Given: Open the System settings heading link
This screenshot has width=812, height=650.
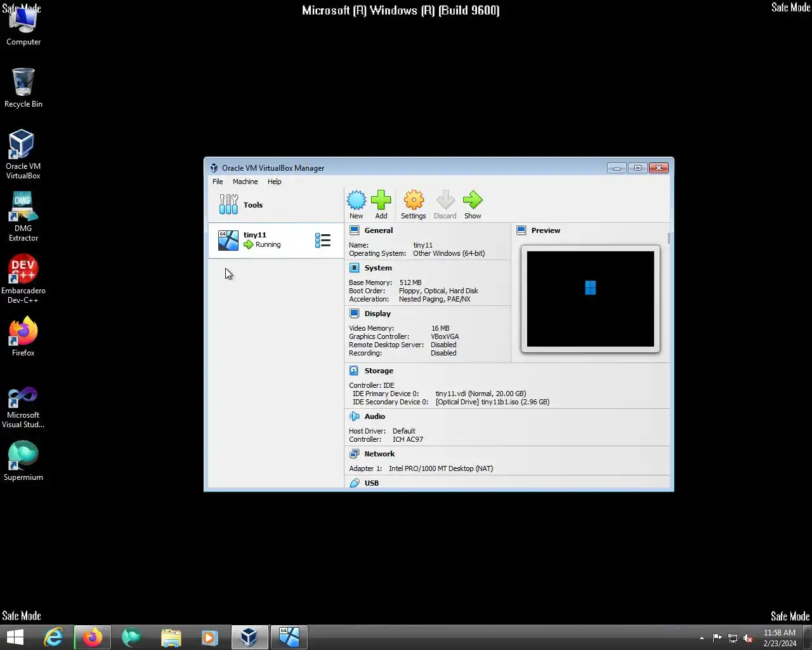Looking at the screenshot, I should [x=378, y=268].
